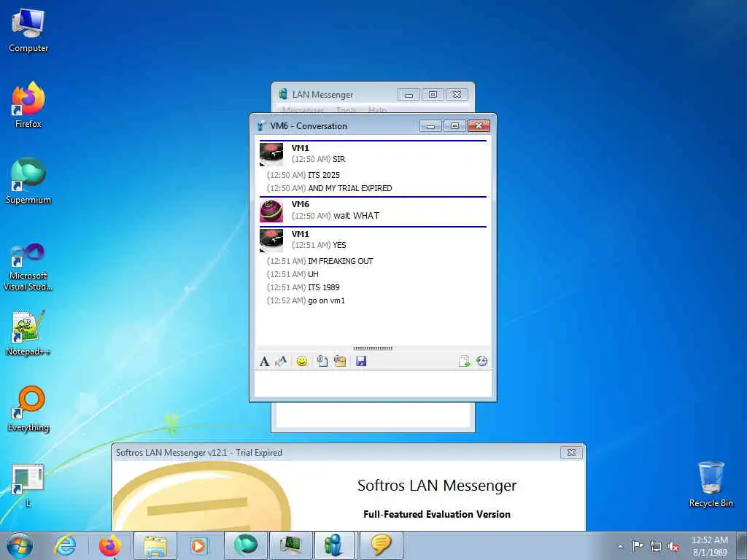Open the smiley emoticon picker

[301, 362]
